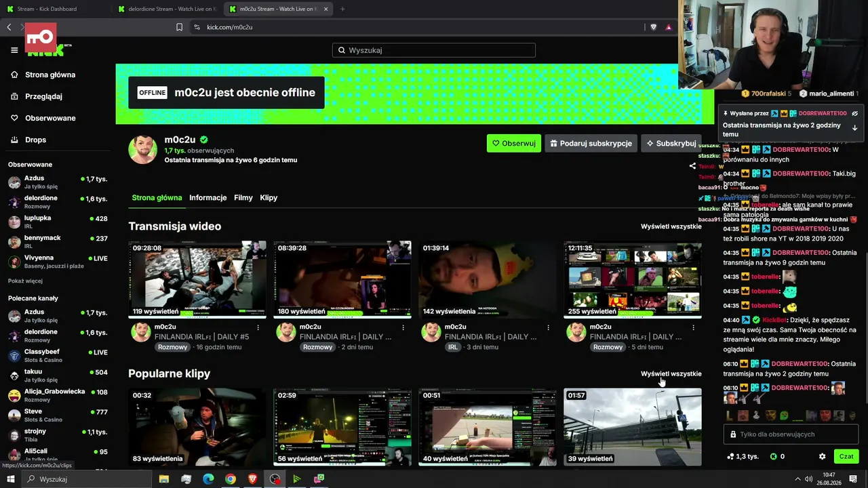868x488 pixels.
Task: Click the Subskrybuj button
Action: point(671,144)
